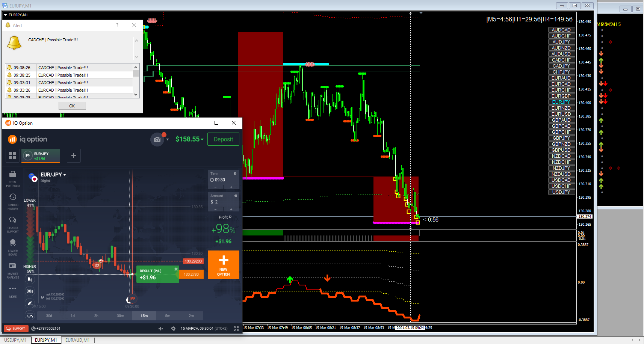Click the iq option logo

[x=27, y=139]
